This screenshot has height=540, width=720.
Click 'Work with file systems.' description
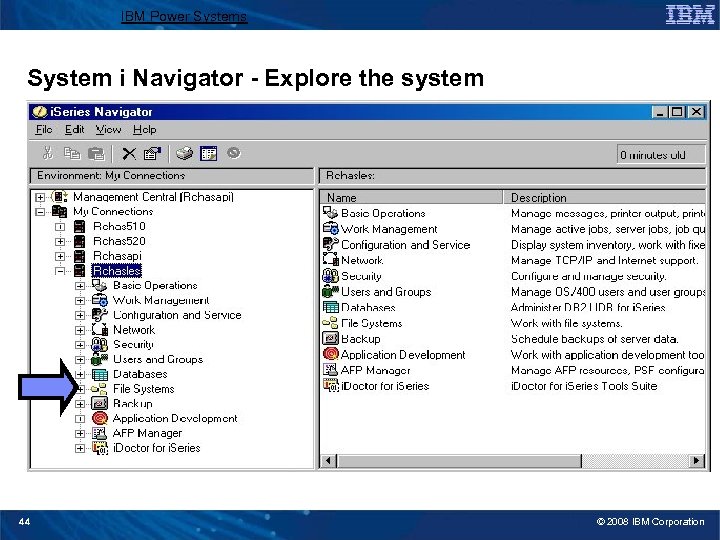pyautogui.click(x=567, y=323)
